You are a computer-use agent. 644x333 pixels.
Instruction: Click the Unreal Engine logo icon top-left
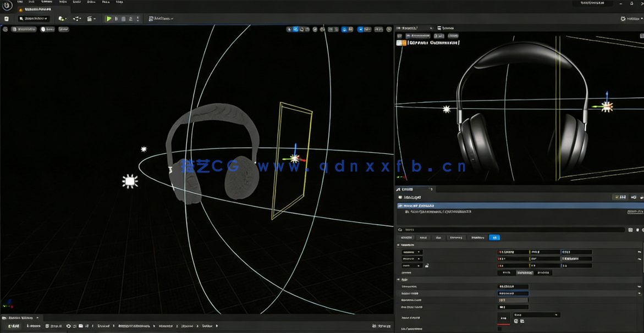point(8,6)
